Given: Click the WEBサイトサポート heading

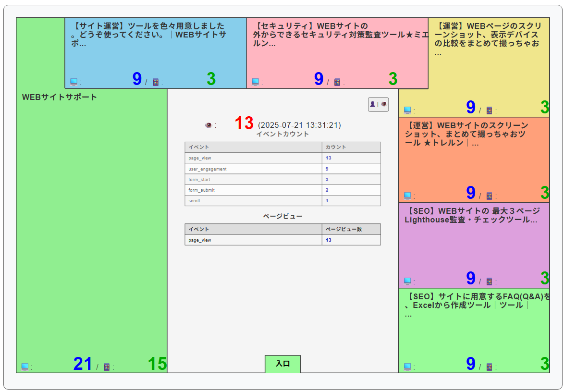Looking at the screenshot, I should click(60, 97).
